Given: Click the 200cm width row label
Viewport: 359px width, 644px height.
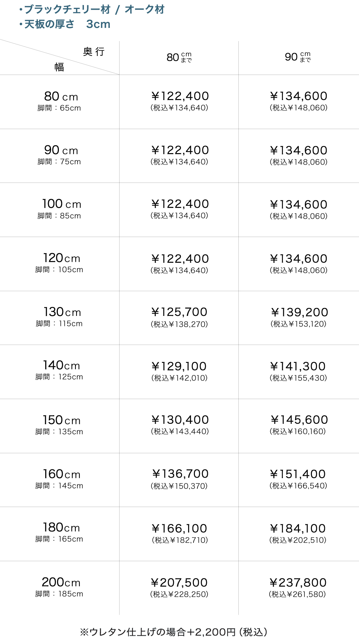Looking at the screenshot, I should tap(61, 582).
